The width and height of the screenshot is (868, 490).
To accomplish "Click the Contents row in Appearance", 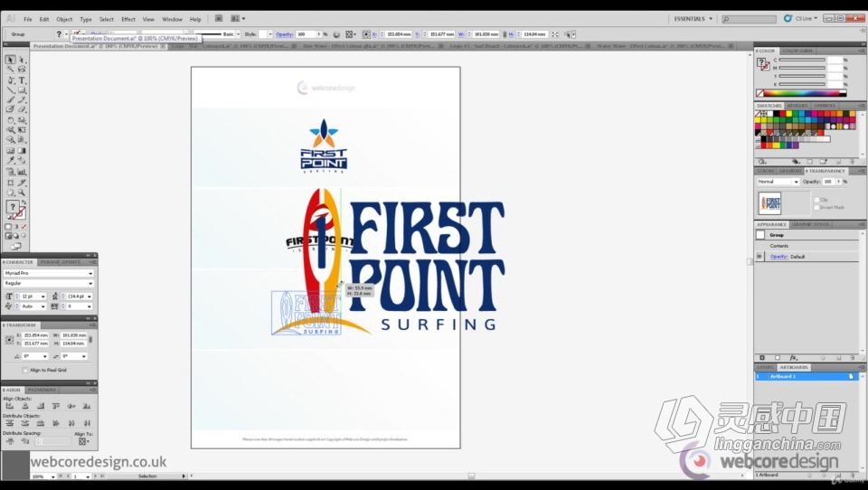I will coord(807,246).
